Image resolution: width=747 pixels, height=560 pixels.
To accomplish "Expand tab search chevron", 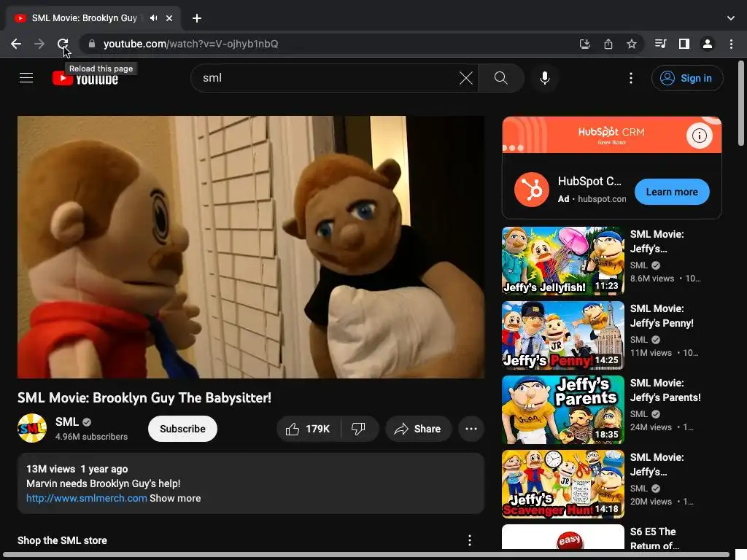I will coord(730,18).
